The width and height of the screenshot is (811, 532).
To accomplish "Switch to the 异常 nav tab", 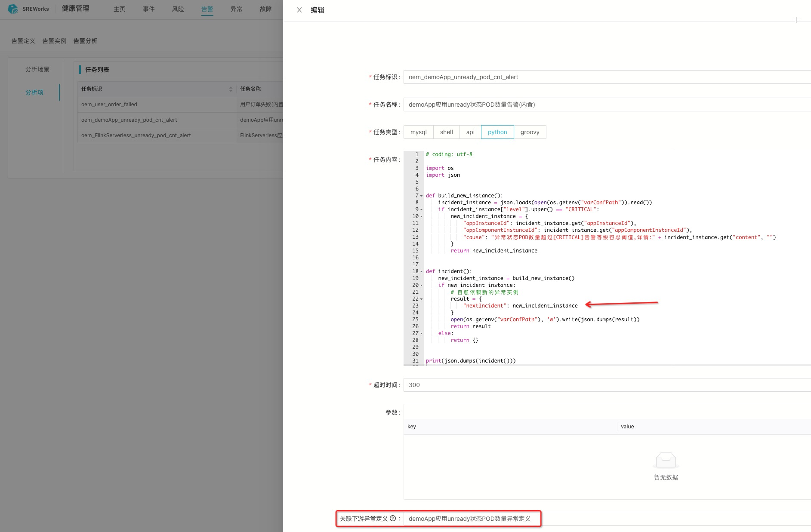I will click(236, 9).
